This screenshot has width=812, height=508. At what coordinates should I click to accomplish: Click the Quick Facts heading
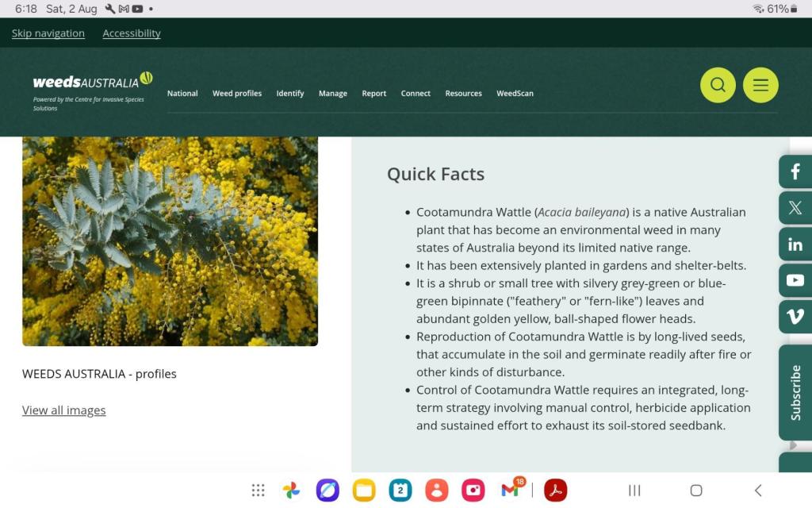pos(435,174)
